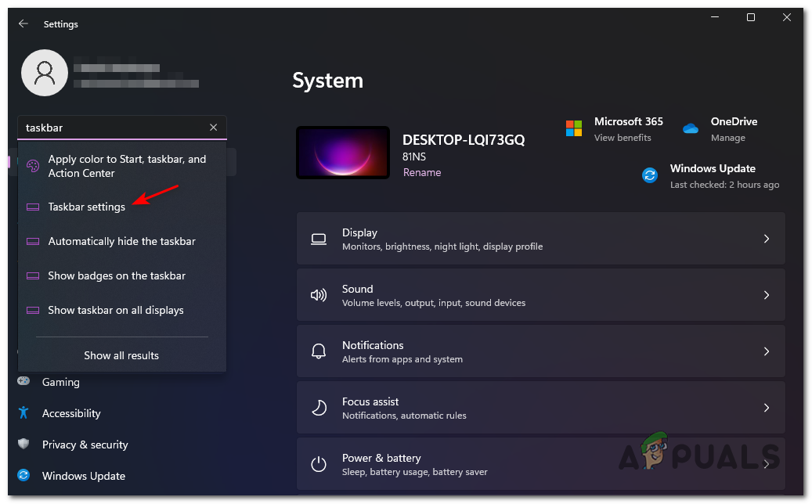Choose Automatically hide the taskbar result
The height and width of the screenshot is (504, 812).
click(121, 242)
